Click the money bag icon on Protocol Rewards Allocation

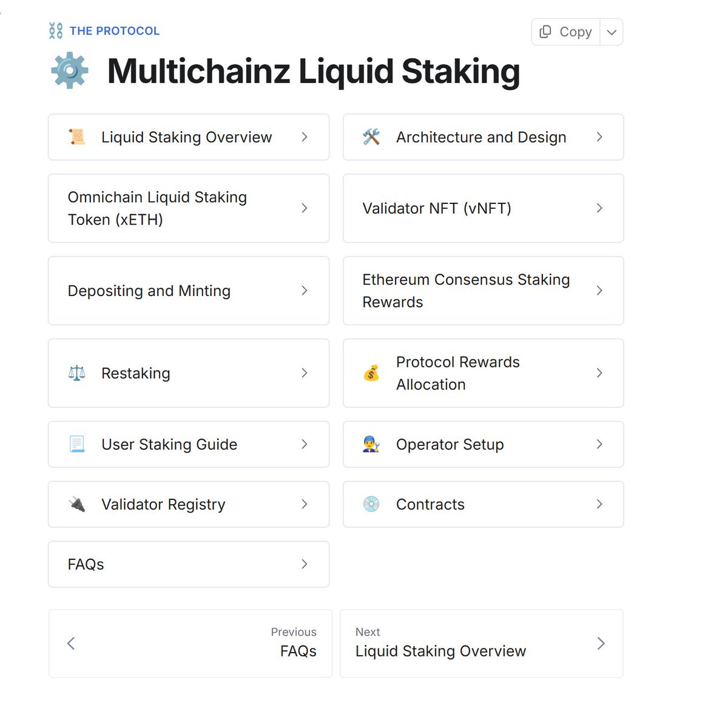click(371, 373)
